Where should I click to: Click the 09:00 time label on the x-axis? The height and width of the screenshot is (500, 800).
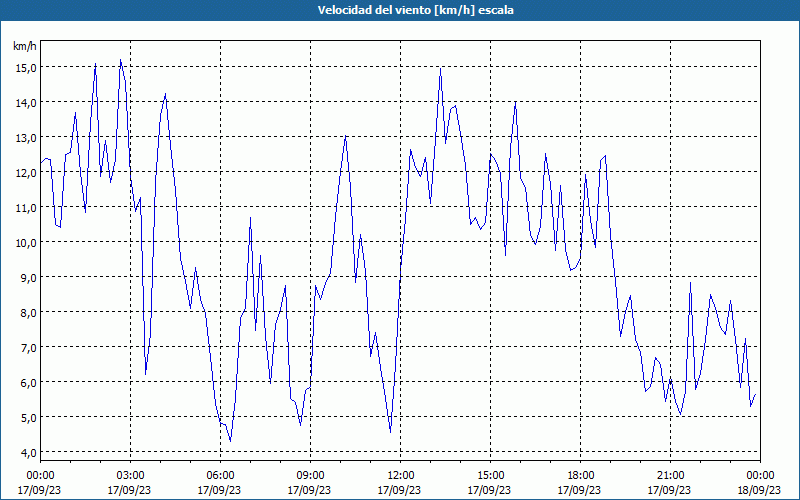coord(310,476)
